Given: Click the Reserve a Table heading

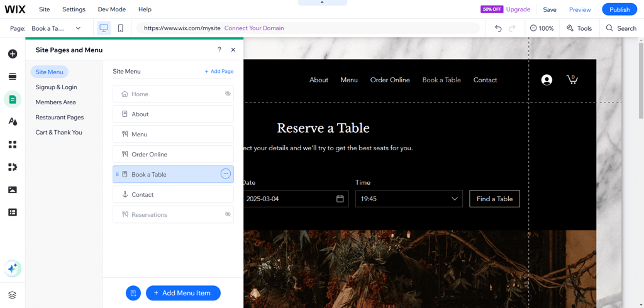Looking at the screenshot, I should (x=323, y=128).
